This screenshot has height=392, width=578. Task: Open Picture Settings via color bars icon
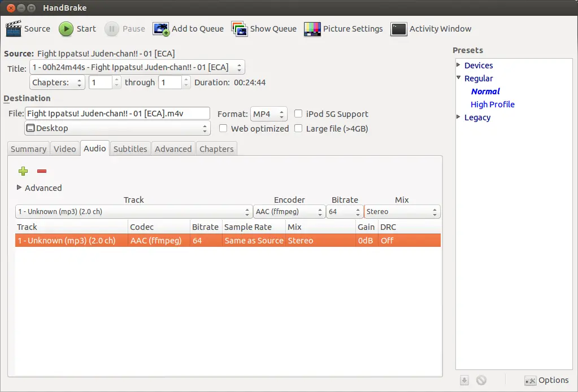(x=312, y=29)
